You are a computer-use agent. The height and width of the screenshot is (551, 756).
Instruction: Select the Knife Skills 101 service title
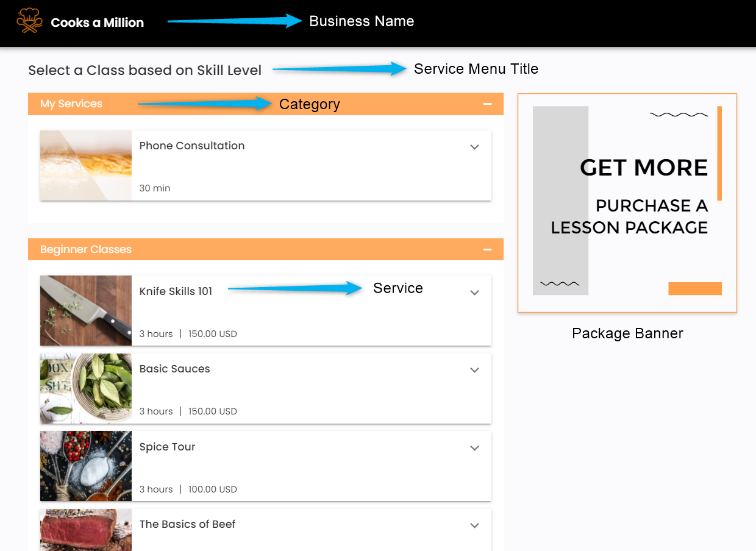[x=176, y=291]
